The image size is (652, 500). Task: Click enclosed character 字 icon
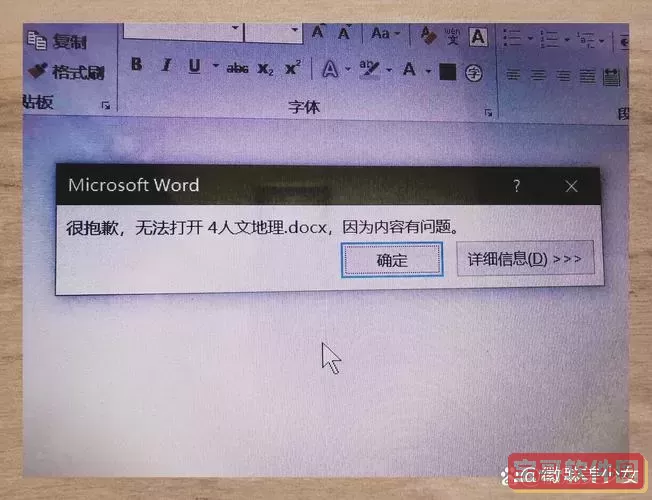point(473,73)
